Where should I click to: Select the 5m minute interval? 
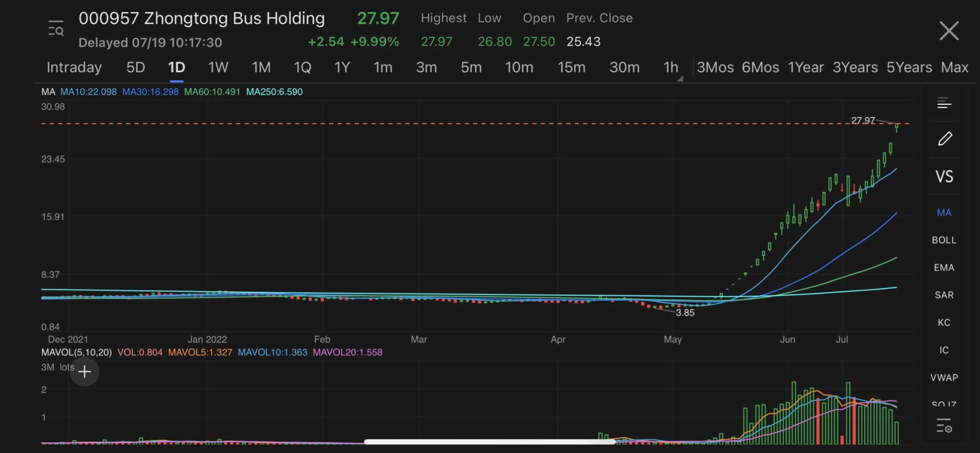point(471,67)
